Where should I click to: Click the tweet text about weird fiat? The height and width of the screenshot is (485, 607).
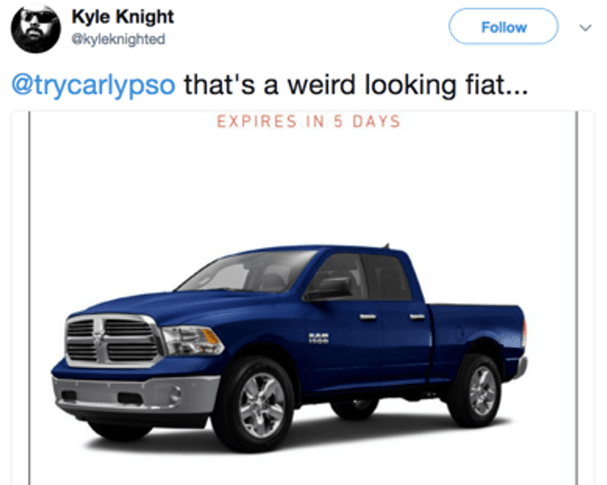pyautogui.click(x=356, y=85)
